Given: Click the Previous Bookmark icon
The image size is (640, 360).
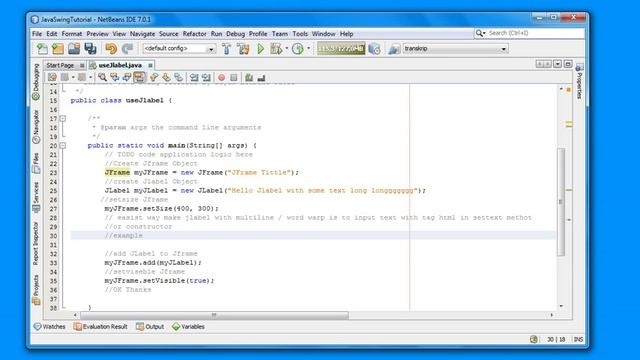Looking at the screenshot, I should 154,77.
